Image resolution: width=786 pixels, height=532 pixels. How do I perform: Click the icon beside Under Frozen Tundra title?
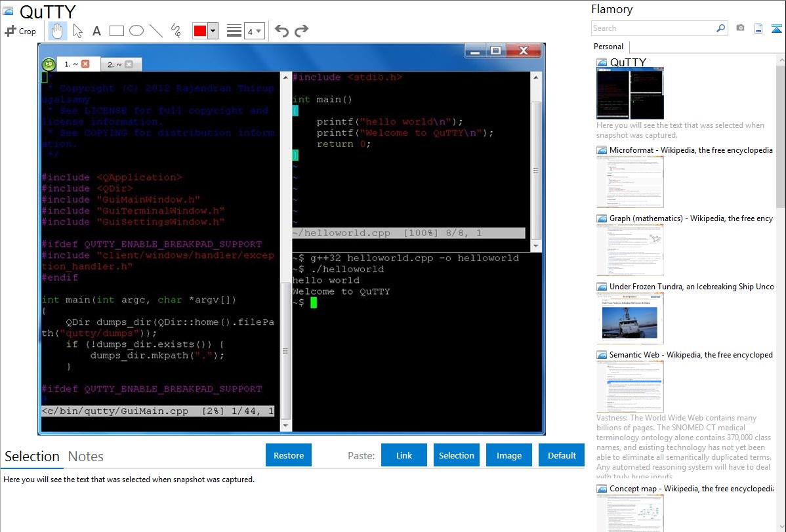[x=602, y=287]
